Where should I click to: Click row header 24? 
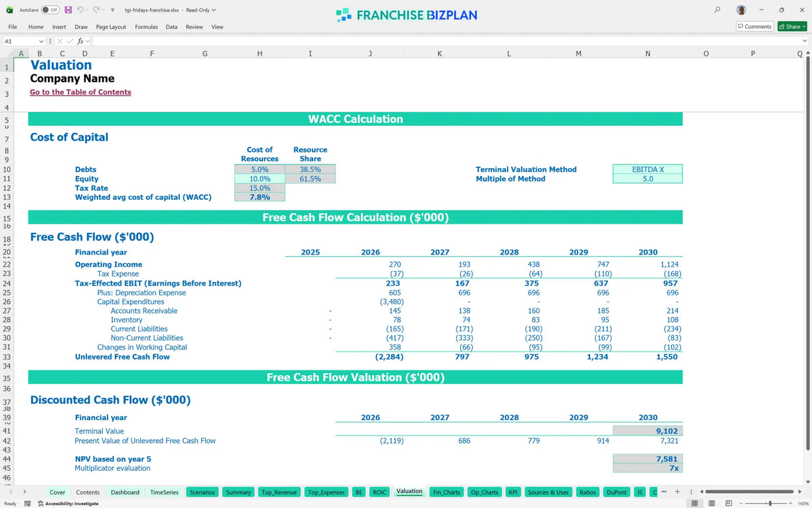[7, 283]
